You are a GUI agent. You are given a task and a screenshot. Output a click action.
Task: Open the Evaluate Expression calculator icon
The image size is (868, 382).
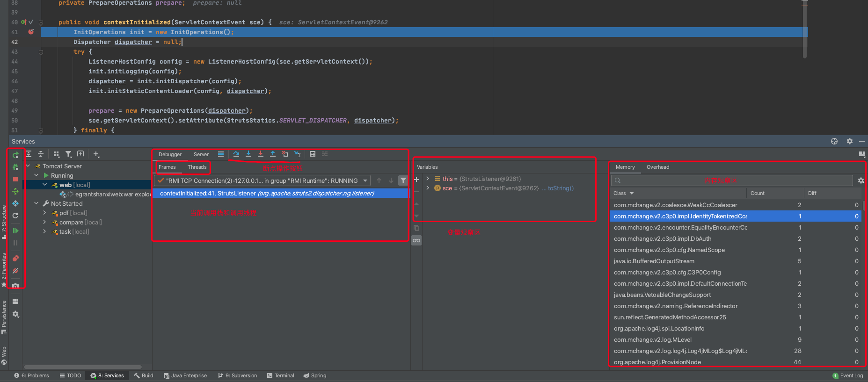[x=313, y=154]
